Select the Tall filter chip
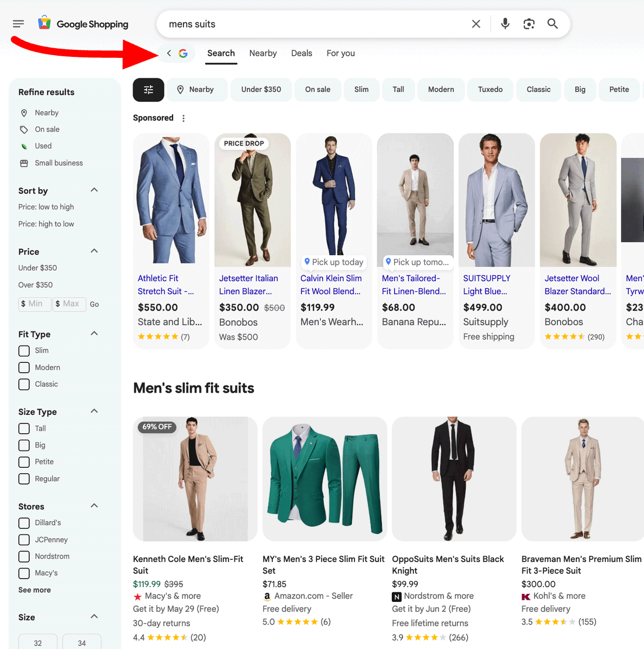 click(398, 90)
